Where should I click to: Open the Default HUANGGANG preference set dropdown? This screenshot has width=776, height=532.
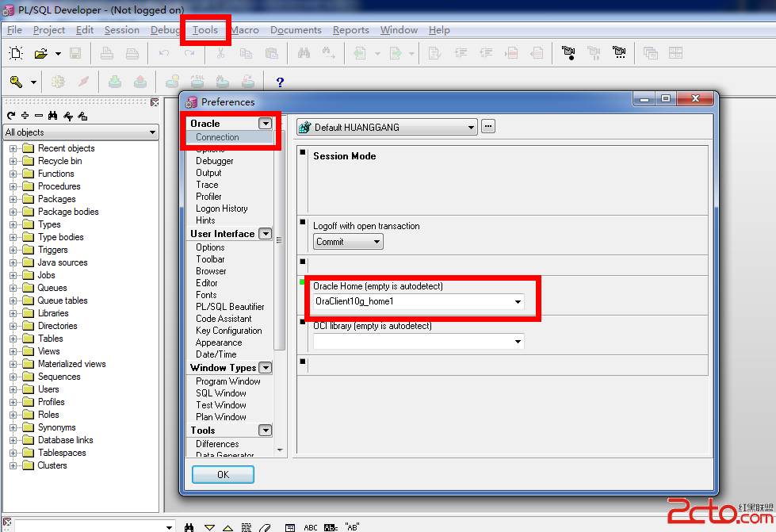point(471,127)
